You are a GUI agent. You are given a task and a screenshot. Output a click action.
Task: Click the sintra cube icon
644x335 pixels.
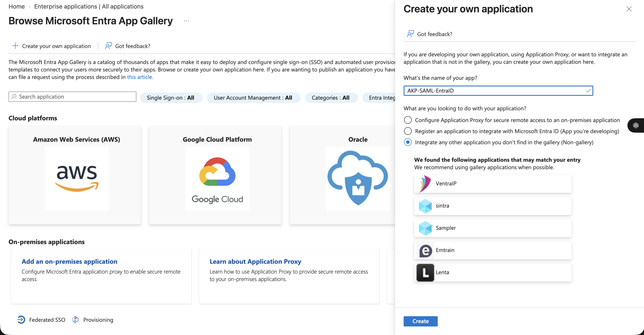[x=425, y=206]
